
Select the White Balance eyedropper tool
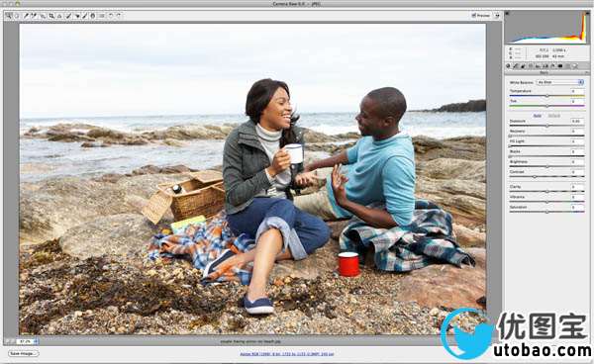tap(26, 16)
